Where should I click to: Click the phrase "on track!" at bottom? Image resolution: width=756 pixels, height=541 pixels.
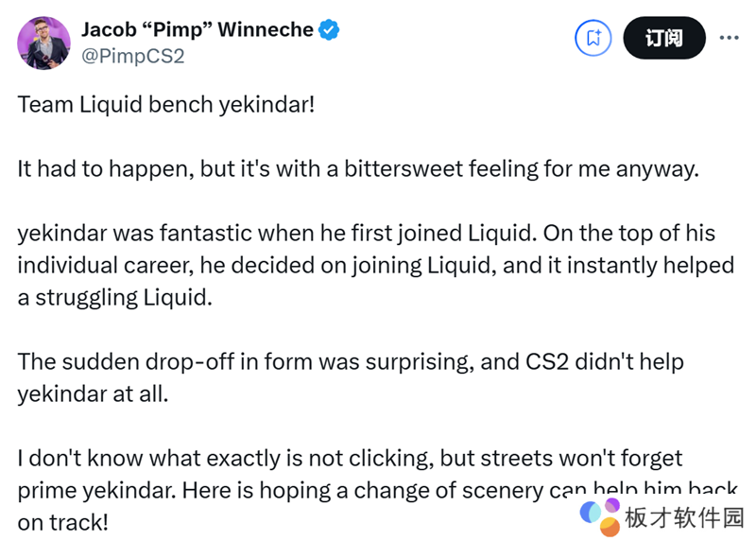pyautogui.click(x=63, y=522)
